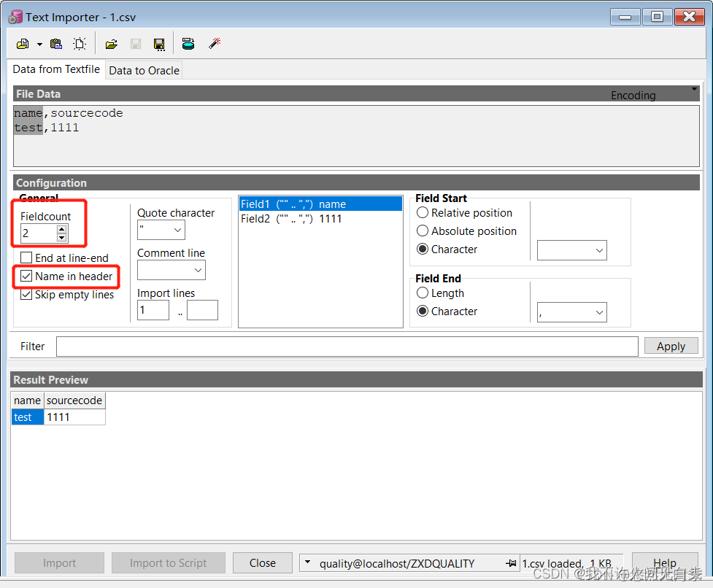Select Character radio under Field Start
This screenshot has height=588, width=713.
click(x=423, y=249)
